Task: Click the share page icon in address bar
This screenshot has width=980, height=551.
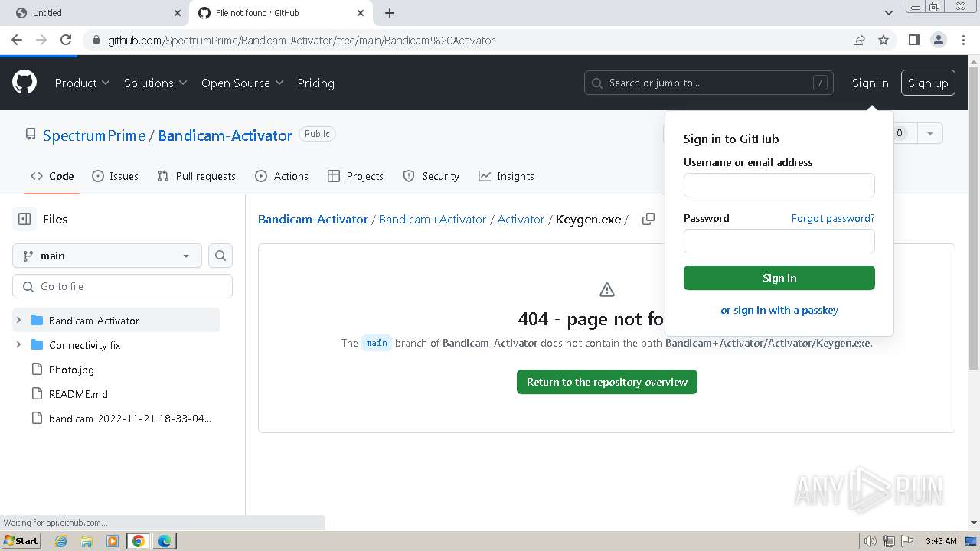Action: coord(859,40)
